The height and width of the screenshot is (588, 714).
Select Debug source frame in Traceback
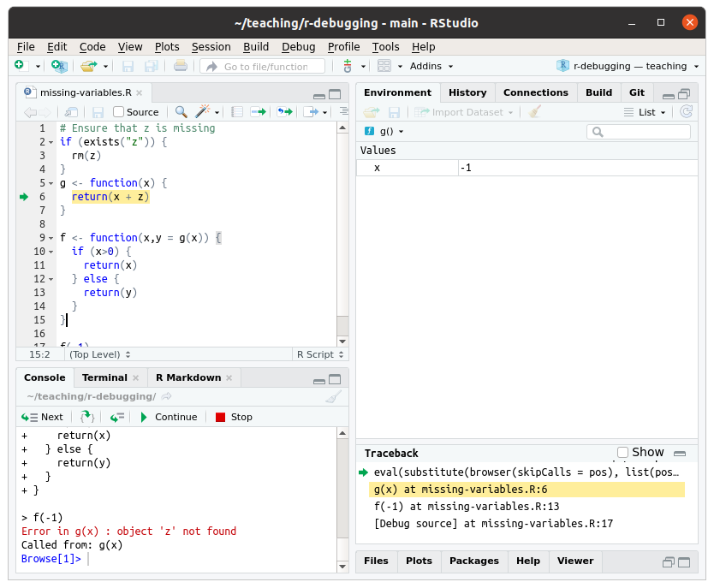[x=526, y=524]
